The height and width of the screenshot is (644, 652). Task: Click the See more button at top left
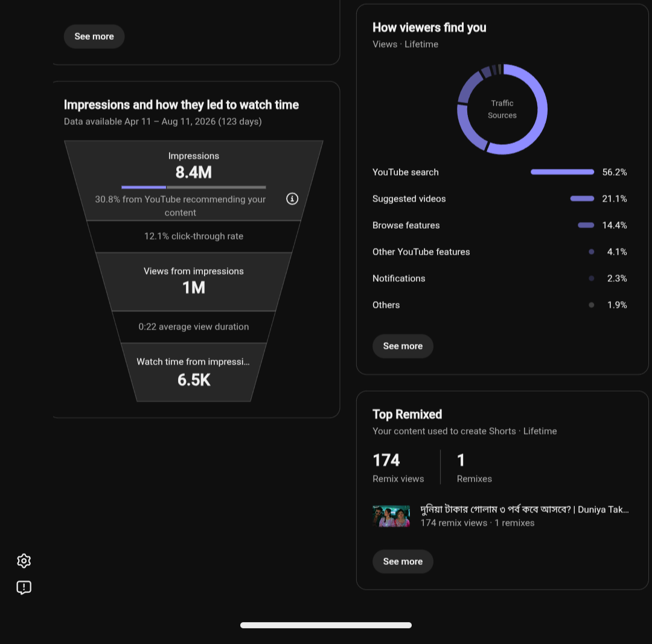pos(94,37)
